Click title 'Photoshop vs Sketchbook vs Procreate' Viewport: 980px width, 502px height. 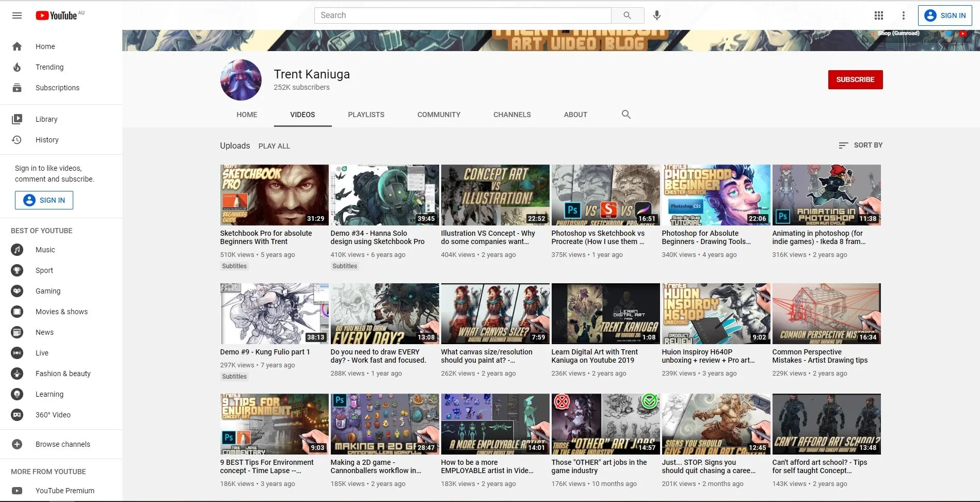[598, 237]
